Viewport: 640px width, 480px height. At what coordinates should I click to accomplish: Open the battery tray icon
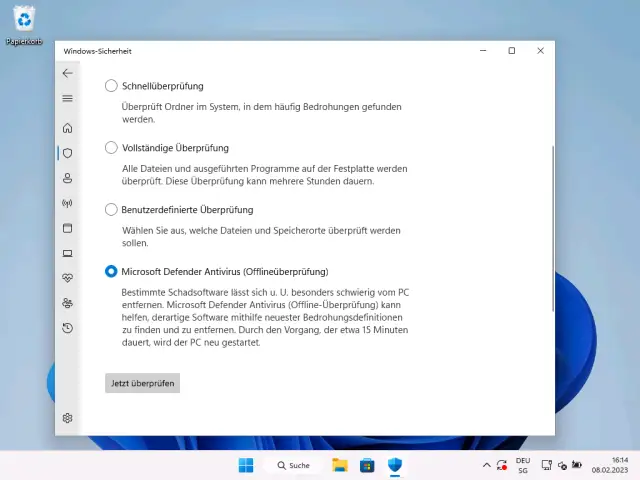tap(577, 464)
